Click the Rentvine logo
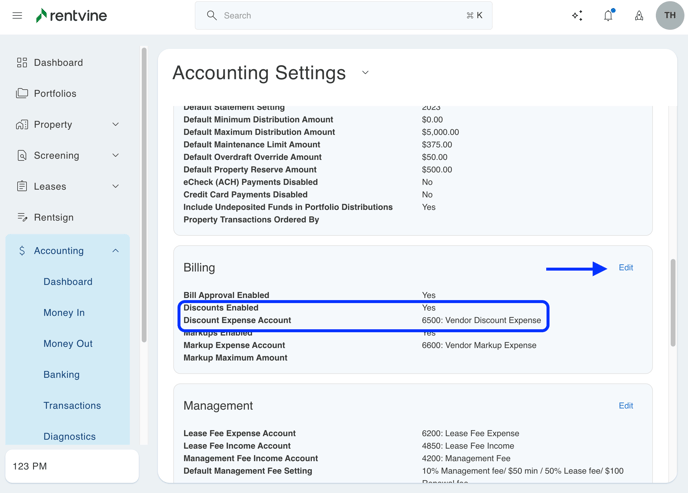This screenshot has height=493, width=688. pyautogui.click(x=71, y=16)
